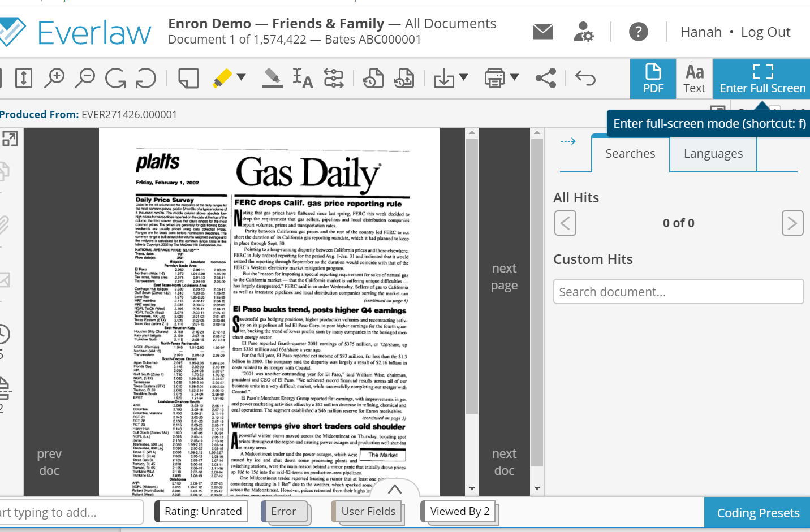Share the document
Viewport: 810px width, 532px height.
tap(546, 78)
